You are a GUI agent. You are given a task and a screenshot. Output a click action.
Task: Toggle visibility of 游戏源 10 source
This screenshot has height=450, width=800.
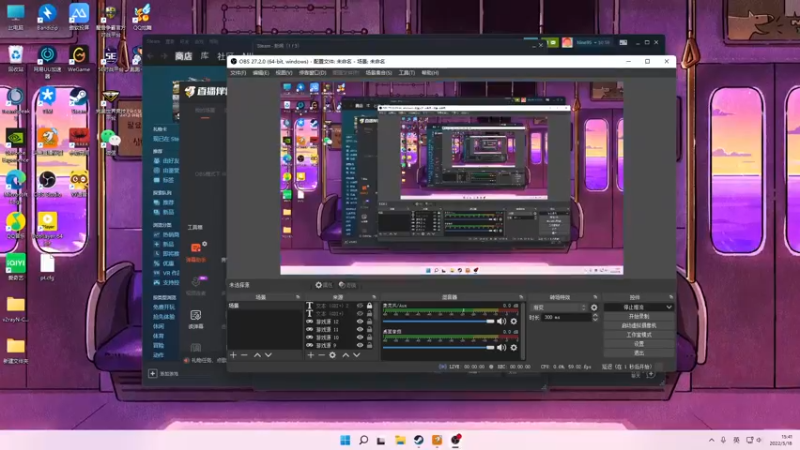pos(360,337)
